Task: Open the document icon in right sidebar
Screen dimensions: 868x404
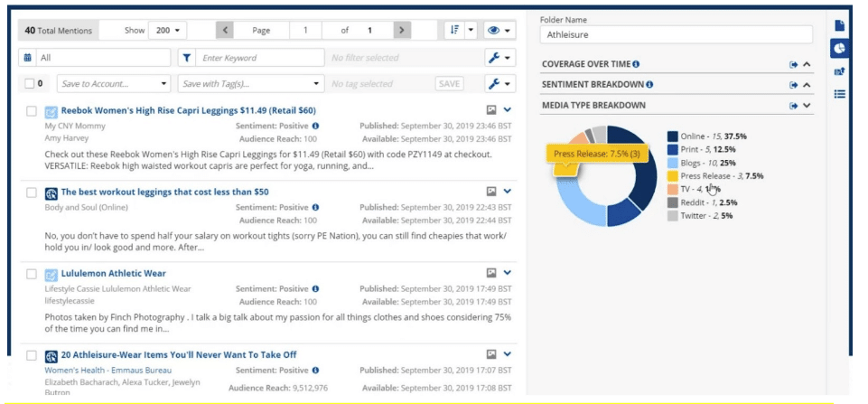Action: [840, 25]
